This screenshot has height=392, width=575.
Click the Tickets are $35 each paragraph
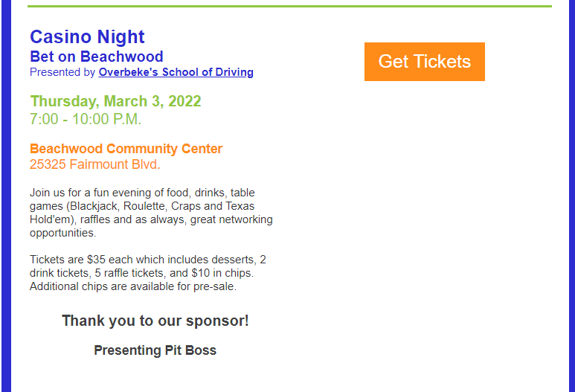pyautogui.click(x=148, y=273)
